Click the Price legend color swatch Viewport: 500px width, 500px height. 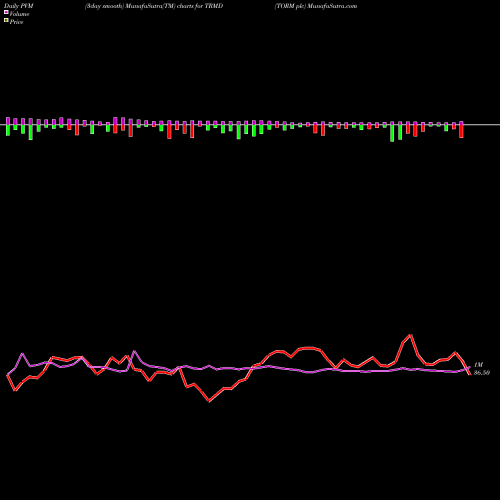6,21
